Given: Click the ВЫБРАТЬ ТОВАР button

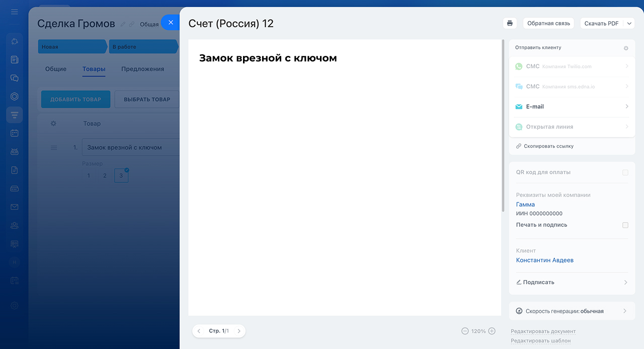Looking at the screenshot, I should [x=147, y=99].
